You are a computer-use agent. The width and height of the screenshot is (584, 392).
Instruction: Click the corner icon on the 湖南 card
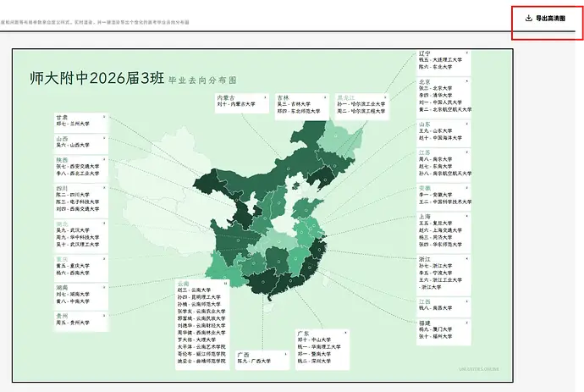(x=104, y=287)
